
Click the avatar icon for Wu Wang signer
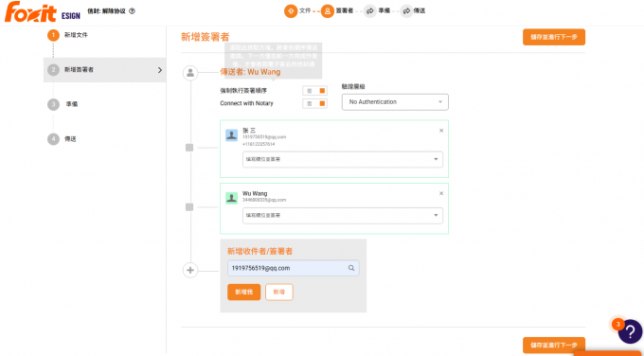tap(232, 198)
